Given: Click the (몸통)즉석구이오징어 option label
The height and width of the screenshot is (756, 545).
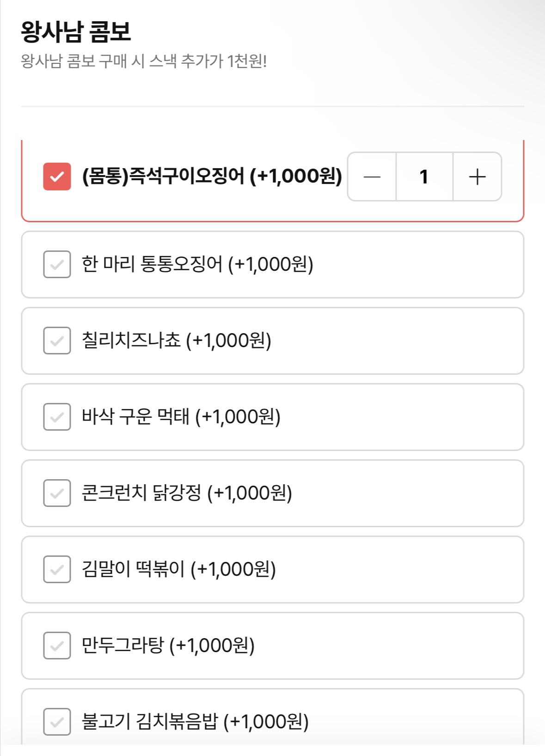Looking at the screenshot, I should click(212, 176).
